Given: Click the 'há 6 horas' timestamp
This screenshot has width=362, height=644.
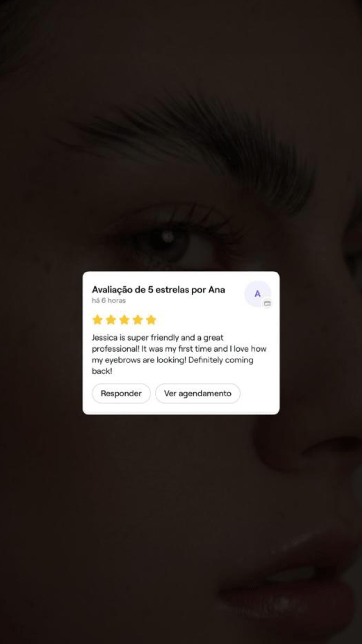Looking at the screenshot, I should [x=109, y=301].
